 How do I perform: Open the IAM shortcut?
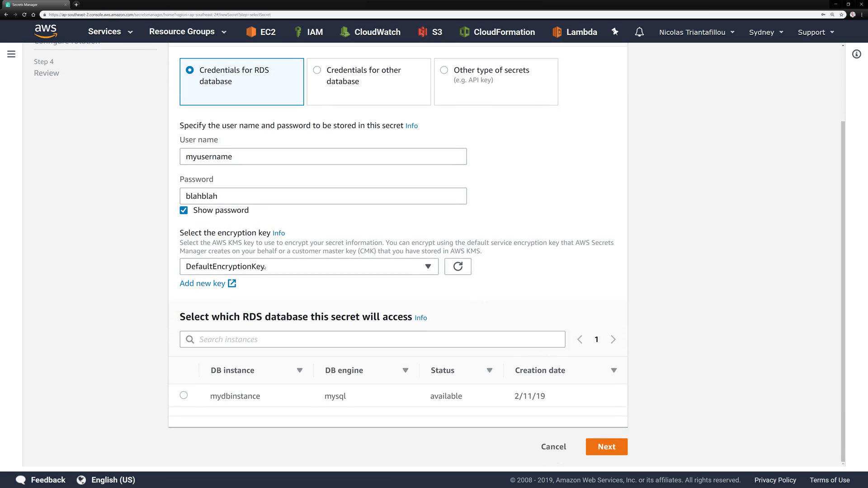pos(308,32)
